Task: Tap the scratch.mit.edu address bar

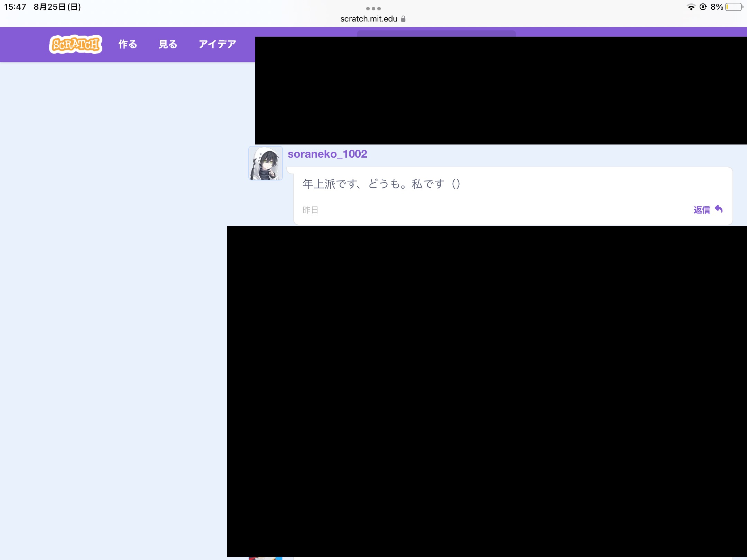Action: (369, 19)
